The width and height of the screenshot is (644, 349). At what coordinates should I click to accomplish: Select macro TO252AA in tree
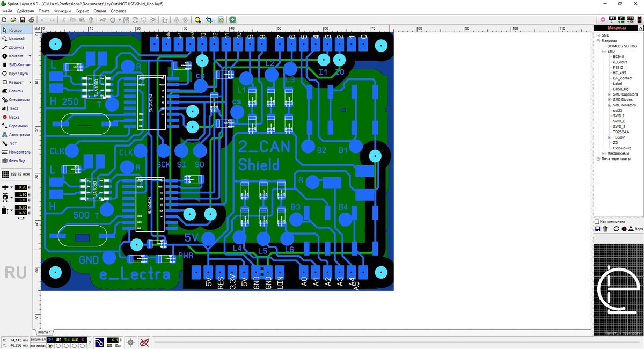click(x=621, y=132)
